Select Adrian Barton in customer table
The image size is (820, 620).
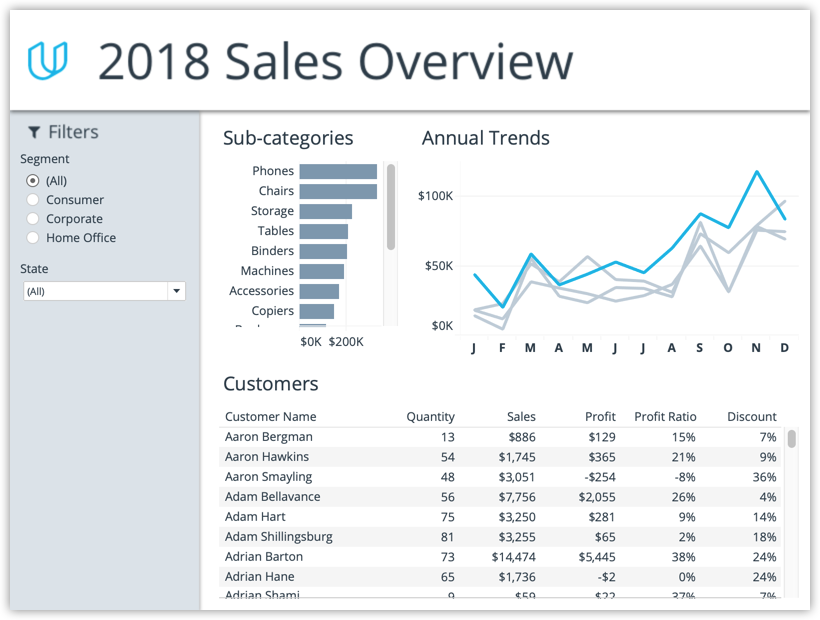(x=263, y=557)
